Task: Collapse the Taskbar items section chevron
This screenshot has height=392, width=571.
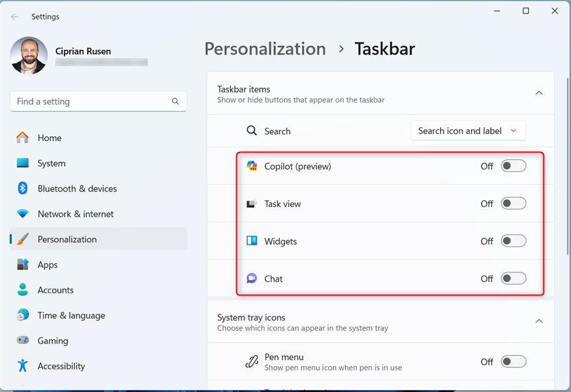Action: click(539, 93)
